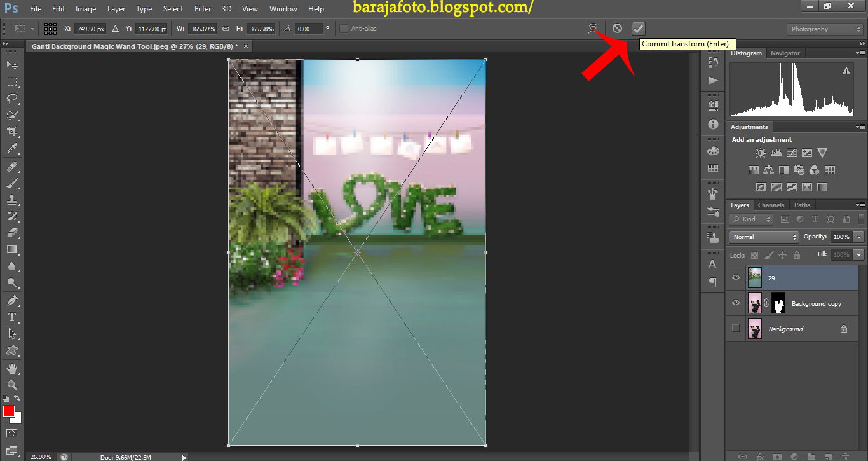Screen dimensions: 868x461
Task: Cancel the transform with the prohibit icon
Action: (x=617, y=28)
